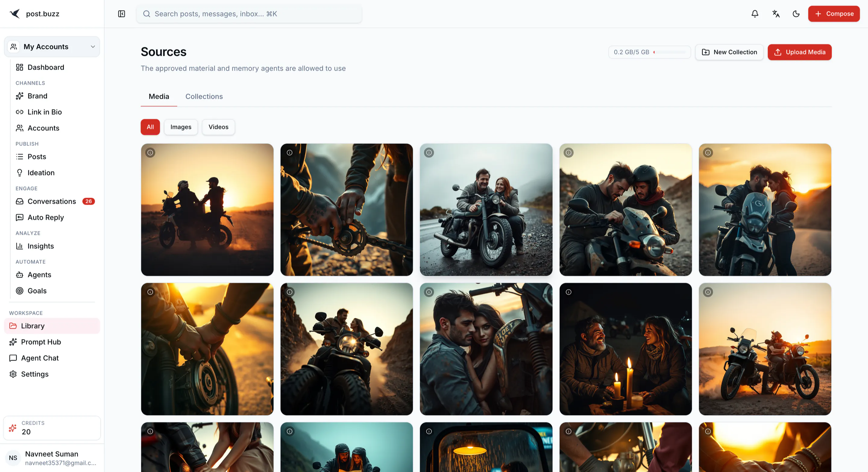
Task: Open Agent Chat
Action: click(52, 358)
